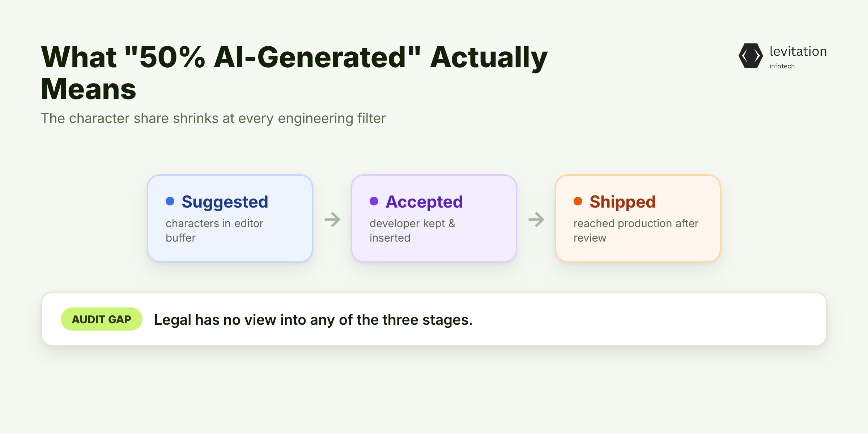Viewport: 868px width, 434px height.
Task: Click the purple dot beside Accepted
Action: click(374, 201)
